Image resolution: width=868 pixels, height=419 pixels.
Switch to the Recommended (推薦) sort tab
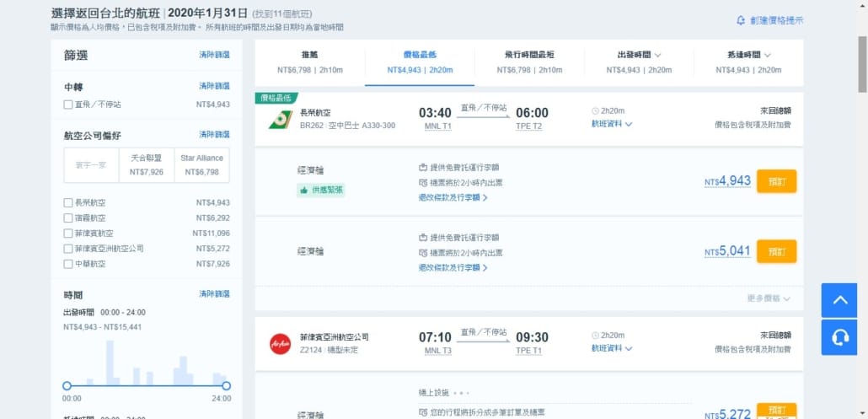[x=310, y=62]
